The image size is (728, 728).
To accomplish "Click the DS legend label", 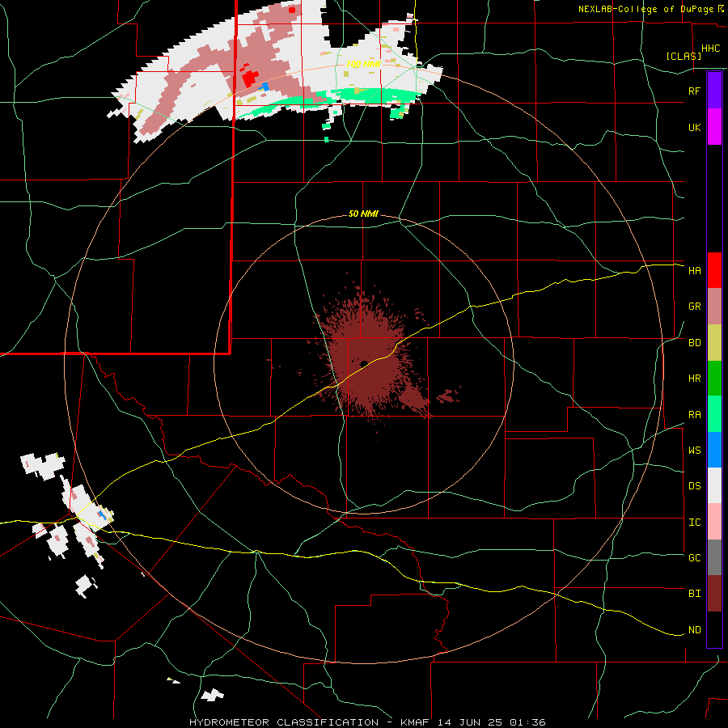I will 694,486.
